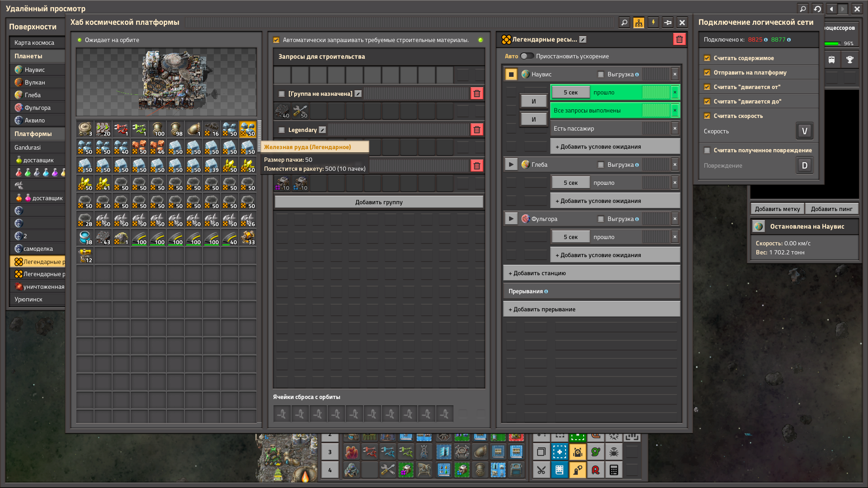This screenshot has width=868, height=488.
Task: Open the logistic network icon in hub header
Action: point(639,23)
